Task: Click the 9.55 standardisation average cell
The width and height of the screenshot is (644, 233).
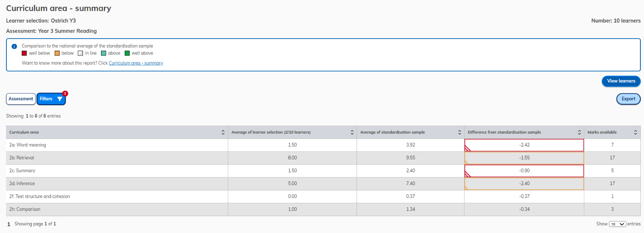Action: (411, 158)
